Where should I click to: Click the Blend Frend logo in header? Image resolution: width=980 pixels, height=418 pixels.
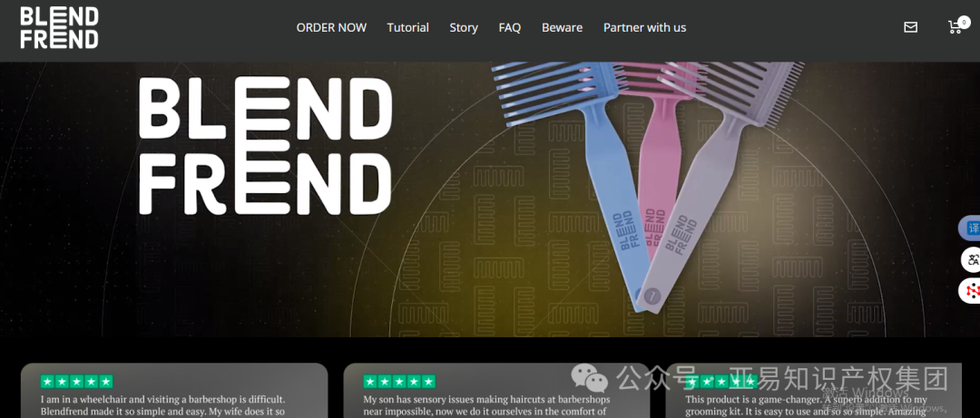tap(59, 27)
